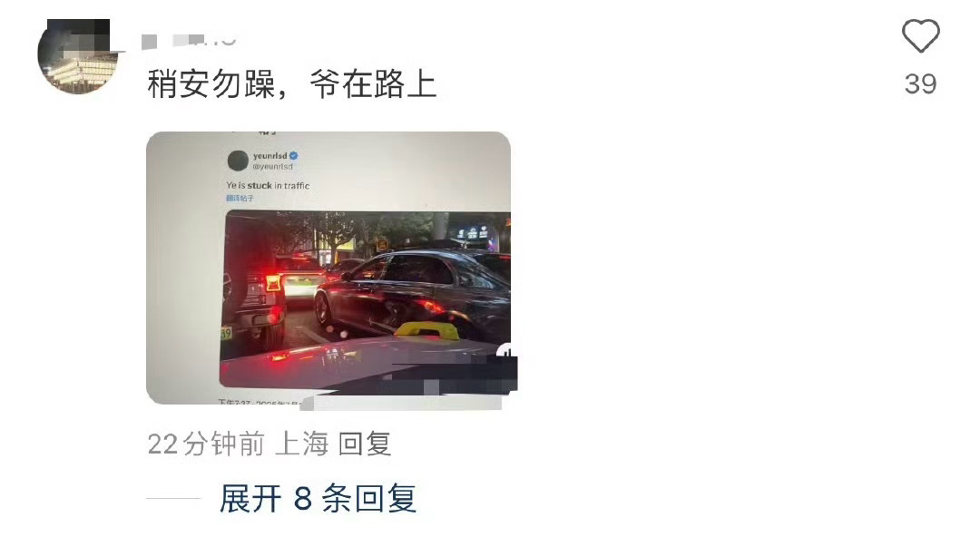The image size is (980, 556).
Task: Open the commenter's round profile avatar
Action: (77, 57)
